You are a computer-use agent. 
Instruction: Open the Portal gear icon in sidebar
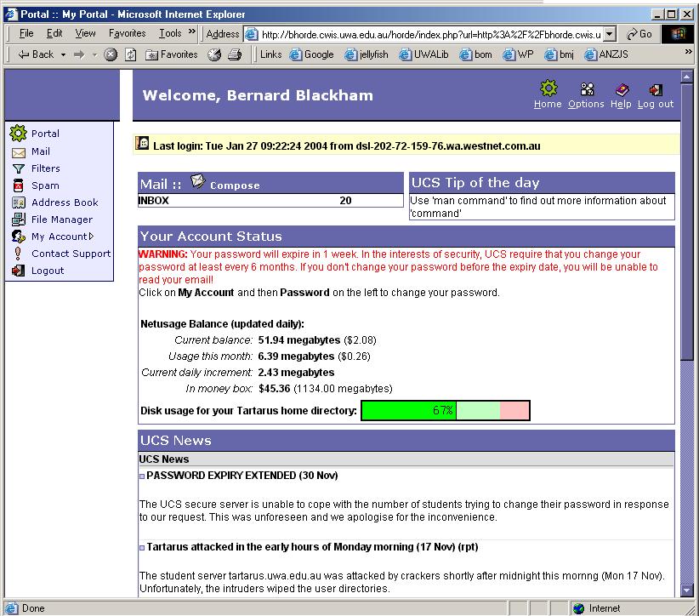[18, 133]
